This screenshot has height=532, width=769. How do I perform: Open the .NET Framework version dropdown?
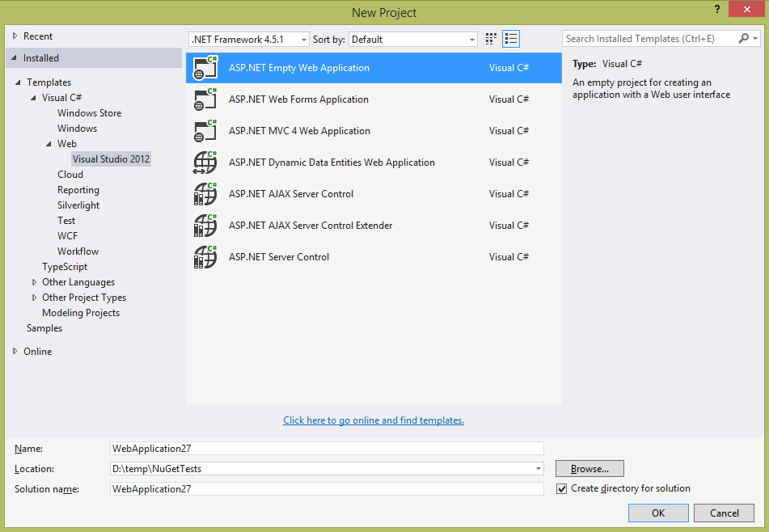pos(248,40)
